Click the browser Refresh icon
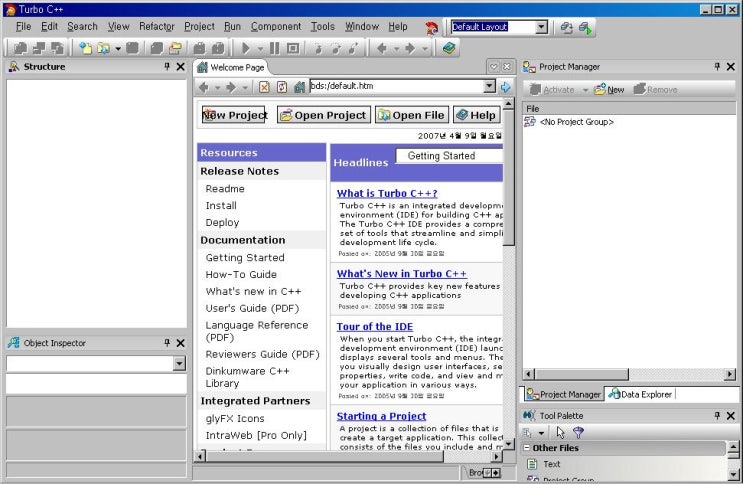 (282, 87)
